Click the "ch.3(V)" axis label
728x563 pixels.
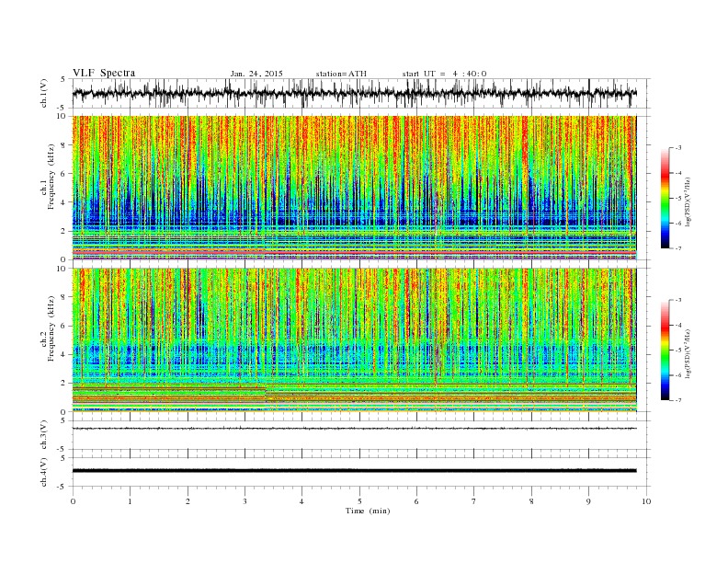point(44,435)
